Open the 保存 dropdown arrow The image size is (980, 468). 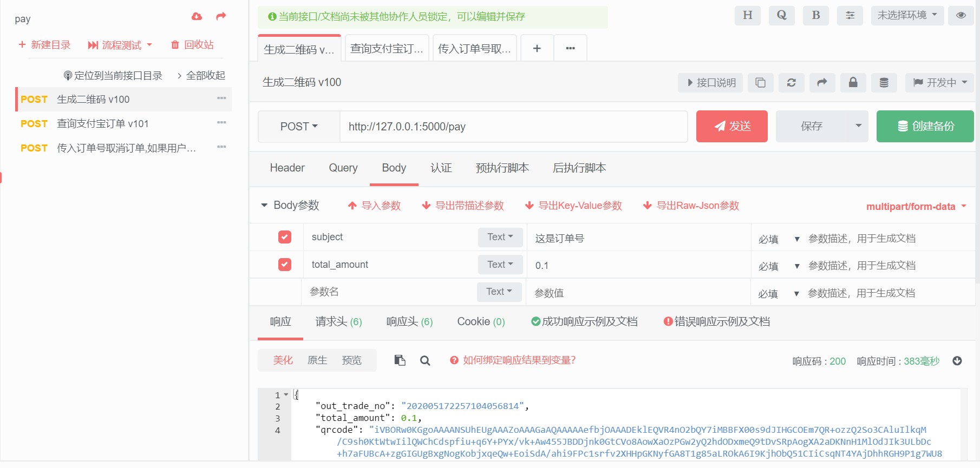tap(858, 126)
